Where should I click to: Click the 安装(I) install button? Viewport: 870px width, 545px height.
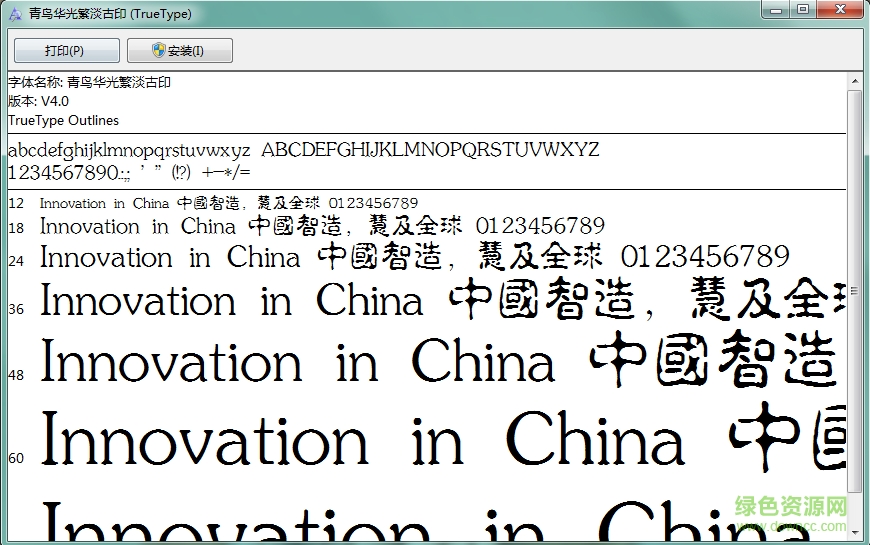179,51
